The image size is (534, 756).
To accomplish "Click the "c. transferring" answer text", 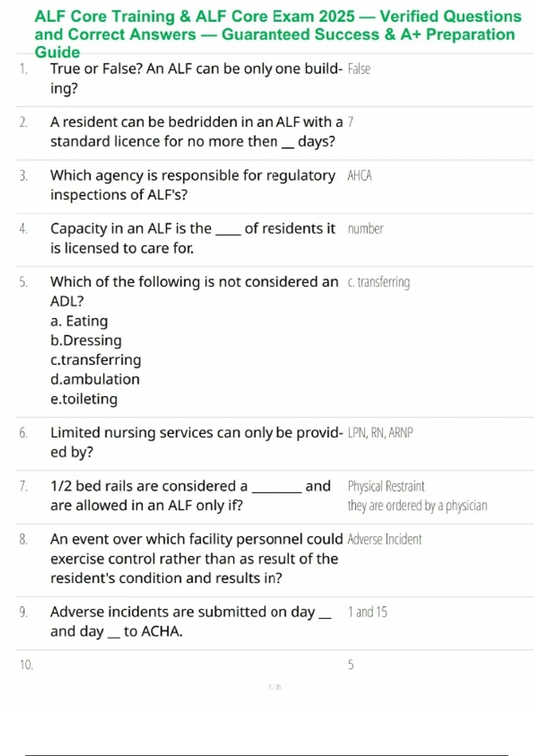I will pos(379,282).
